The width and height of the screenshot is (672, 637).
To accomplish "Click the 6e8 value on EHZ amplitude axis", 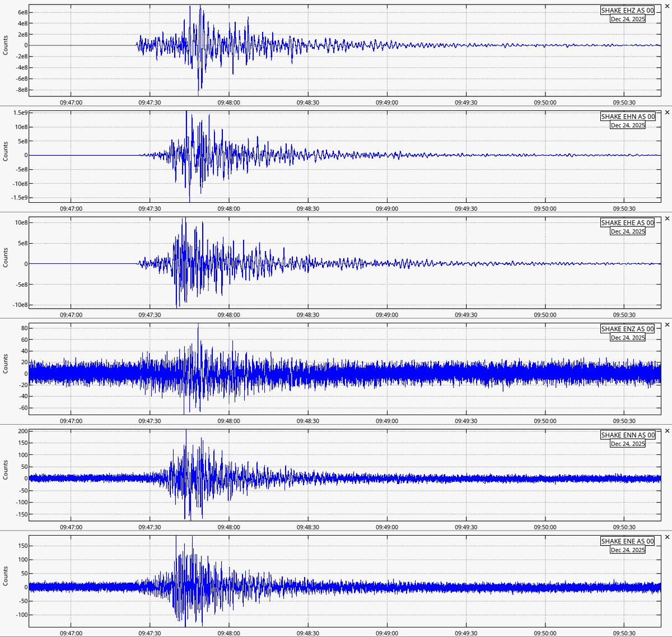I will click(x=22, y=12).
